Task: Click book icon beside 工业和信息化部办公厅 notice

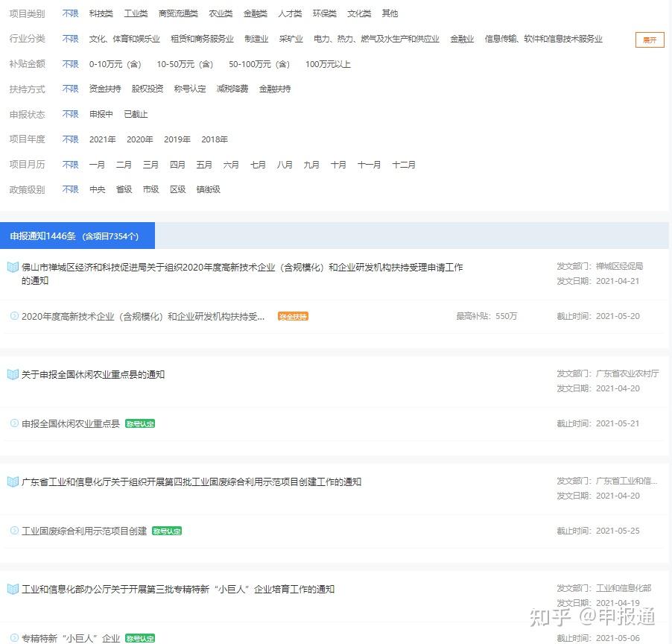Action: [13, 589]
